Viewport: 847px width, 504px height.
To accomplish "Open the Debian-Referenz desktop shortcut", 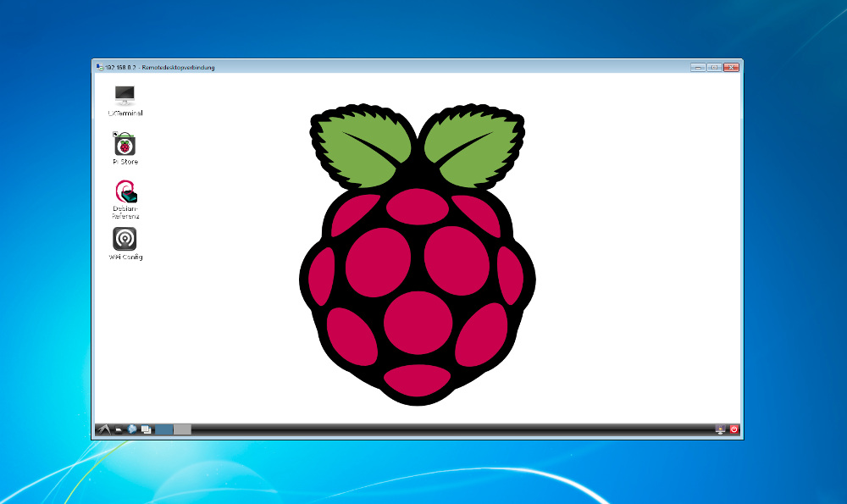I will pyautogui.click(x=126, y=191).
